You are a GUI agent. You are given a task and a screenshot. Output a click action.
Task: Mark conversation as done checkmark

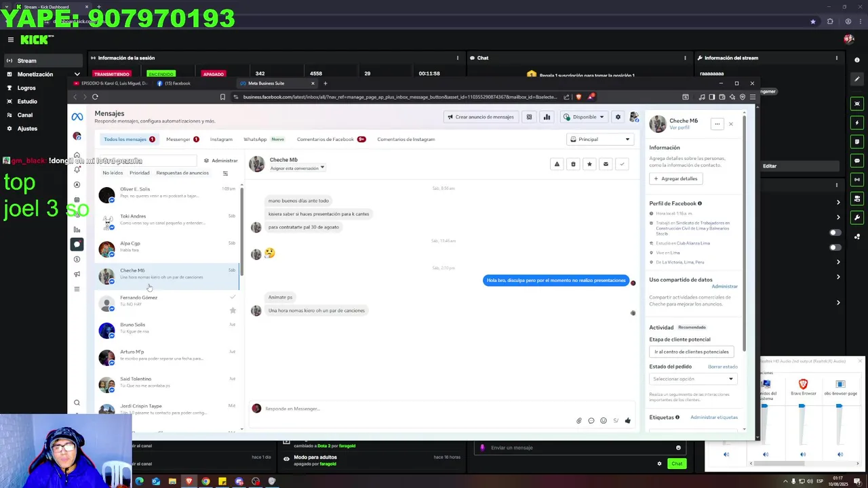click(622, 164)
